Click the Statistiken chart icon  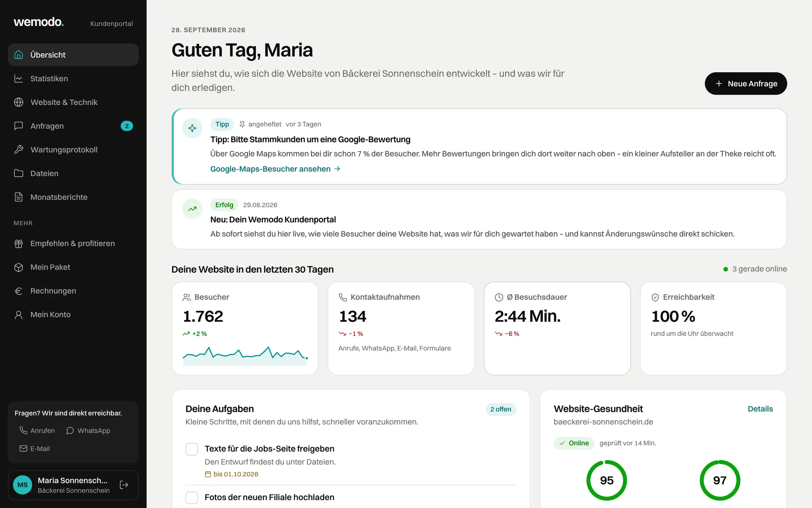[x=19, y=78]
